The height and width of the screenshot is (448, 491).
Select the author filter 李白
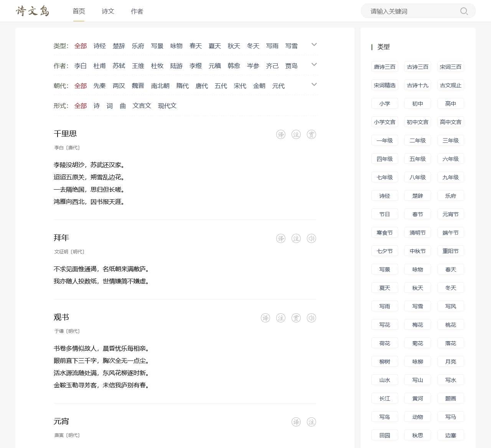click(x=80, y=66)
